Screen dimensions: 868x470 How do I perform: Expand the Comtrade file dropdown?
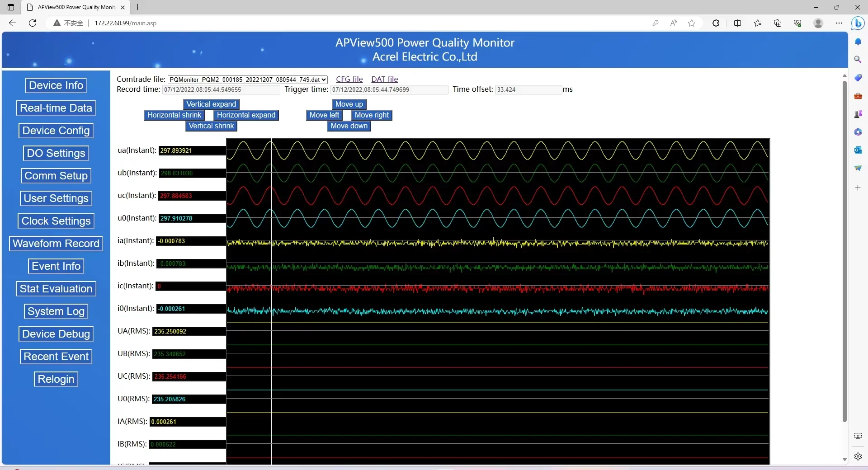pos(247,80)
